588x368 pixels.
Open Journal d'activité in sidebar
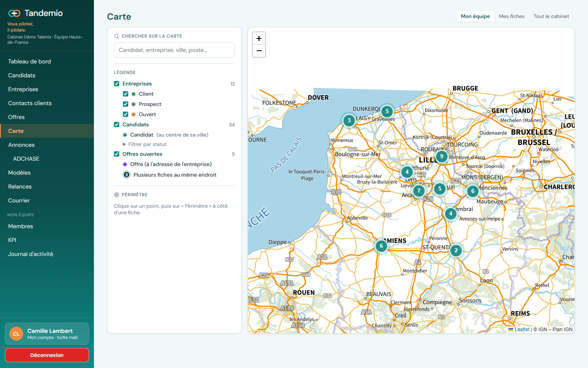(x=47, y=254)
